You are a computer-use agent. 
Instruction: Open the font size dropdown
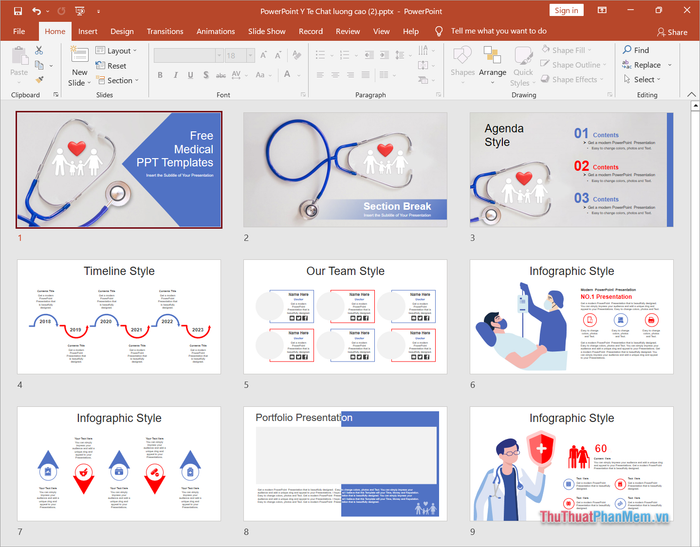250,55
